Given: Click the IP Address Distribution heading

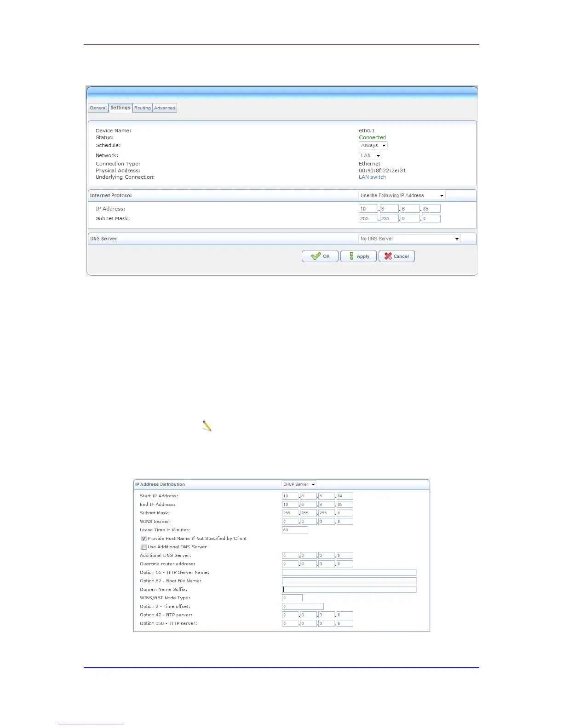Looking at the screenshot, I should [x=160, y=484].
